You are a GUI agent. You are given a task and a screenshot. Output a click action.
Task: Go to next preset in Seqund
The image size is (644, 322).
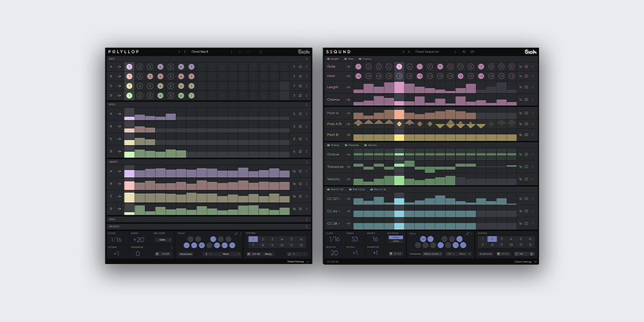409,52
